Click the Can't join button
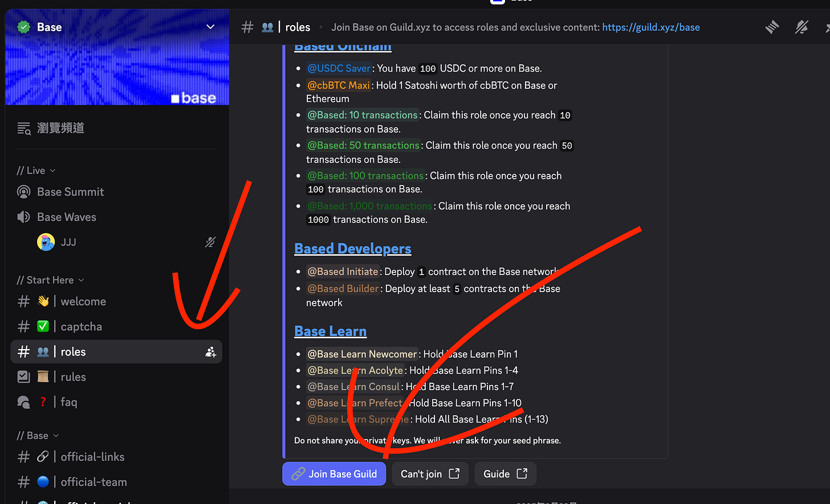This screenshot has width=830, height=504. tap(430, 474)
